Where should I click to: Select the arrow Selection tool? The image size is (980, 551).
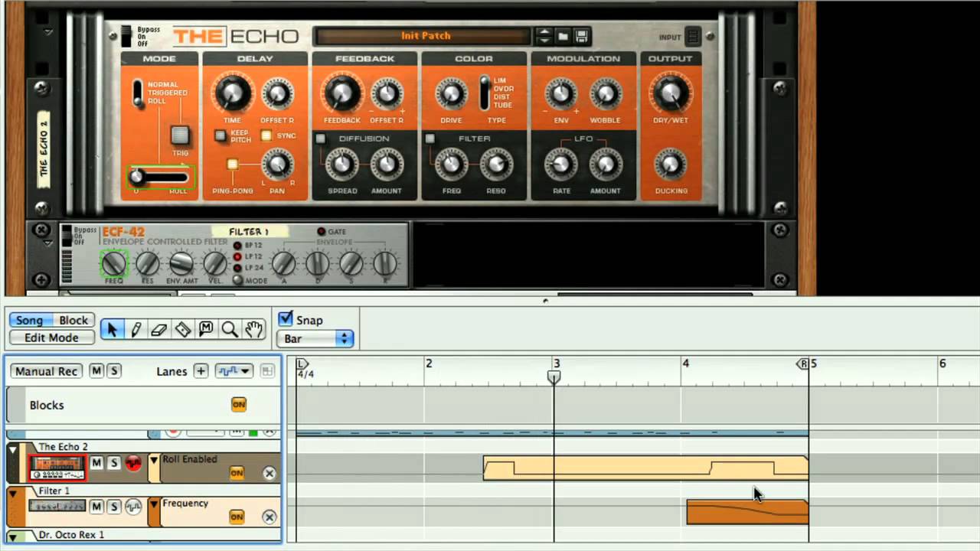tap(112, 329)
